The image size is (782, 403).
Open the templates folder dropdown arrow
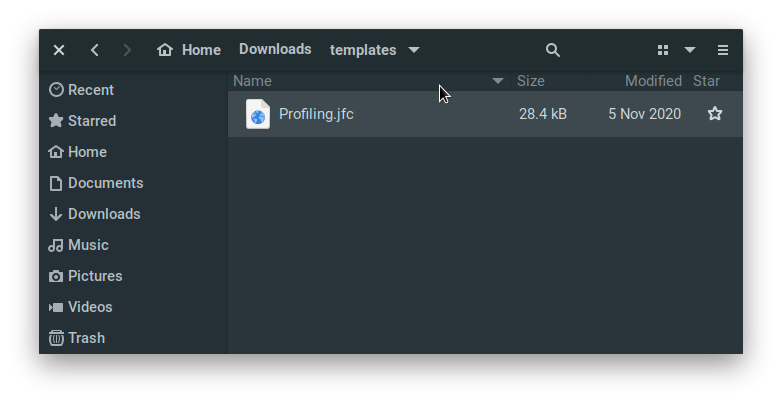(x=414, y=50)
